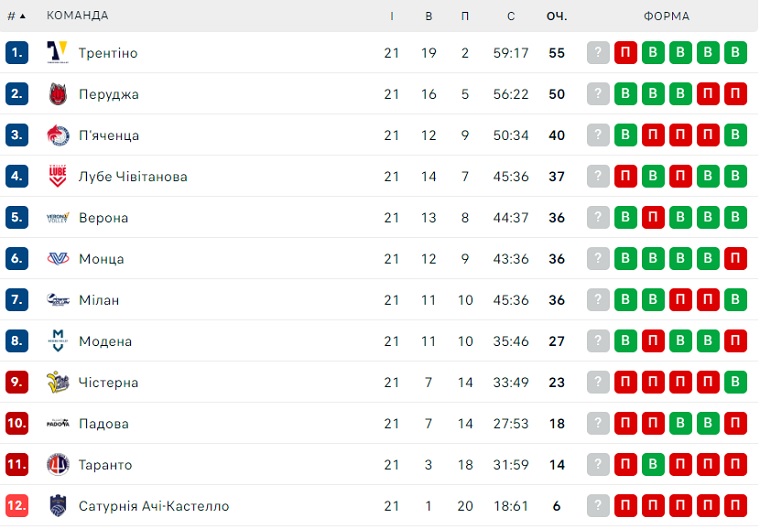Open the Падова team link
Viewport: 760px width, 529px height.
(104, 424)
